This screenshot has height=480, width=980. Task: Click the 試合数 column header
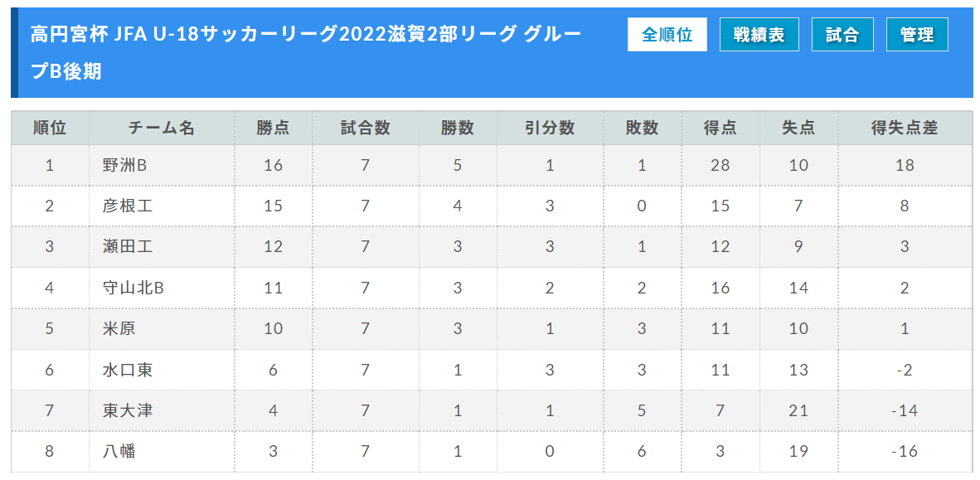click(x=365, y=128)
